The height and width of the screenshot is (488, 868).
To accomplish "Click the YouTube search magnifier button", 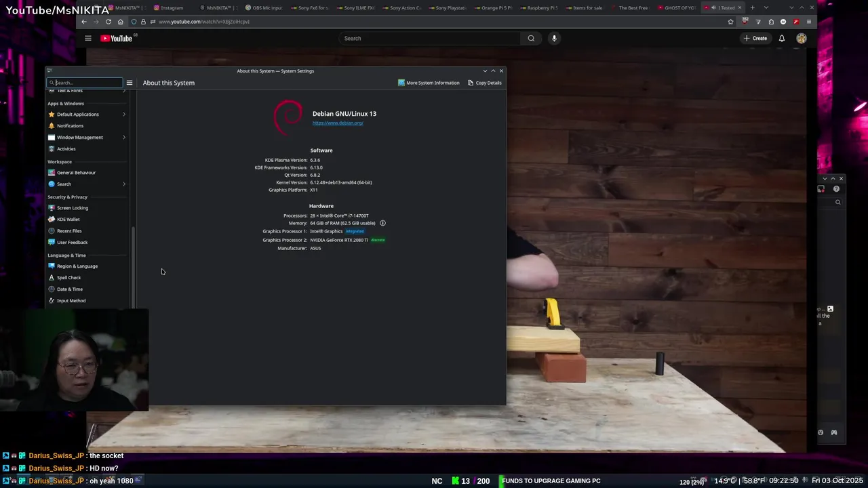I will pyautogui.click(x=531, y=39).
